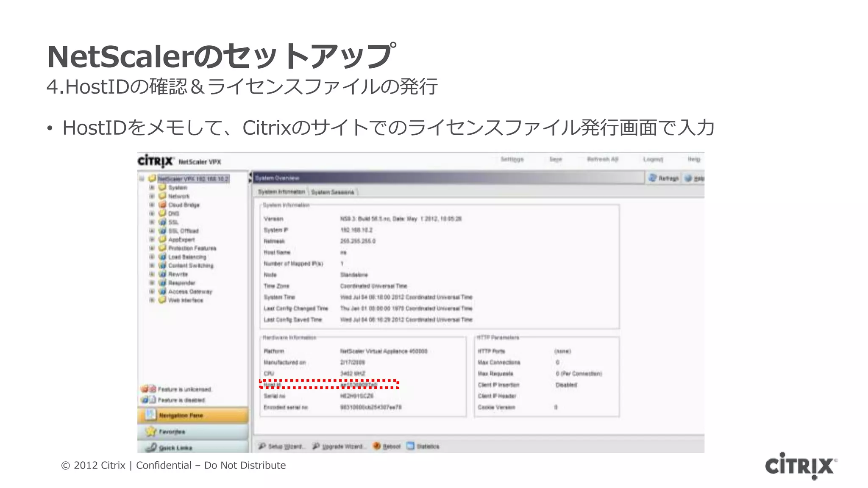Expand the SSL Offload node

tap(152, 231)
